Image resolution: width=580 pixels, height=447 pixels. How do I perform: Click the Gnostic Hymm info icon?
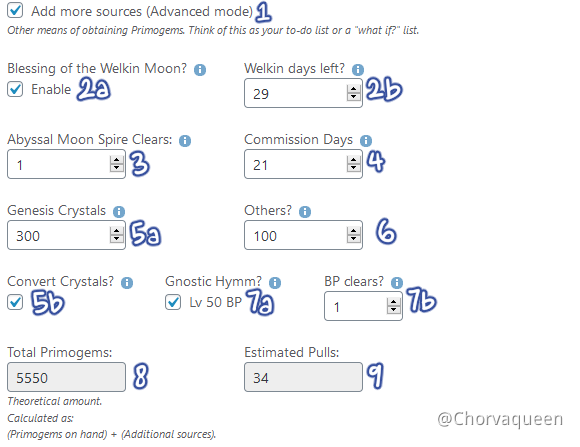click(x=275, y=283)
